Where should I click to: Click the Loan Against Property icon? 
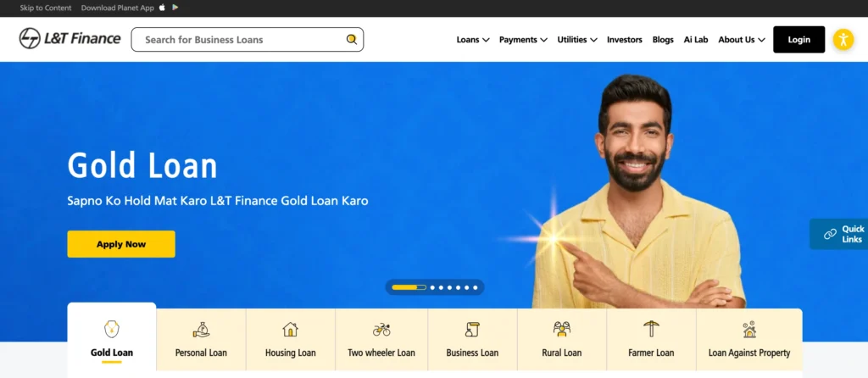[749, 330]
